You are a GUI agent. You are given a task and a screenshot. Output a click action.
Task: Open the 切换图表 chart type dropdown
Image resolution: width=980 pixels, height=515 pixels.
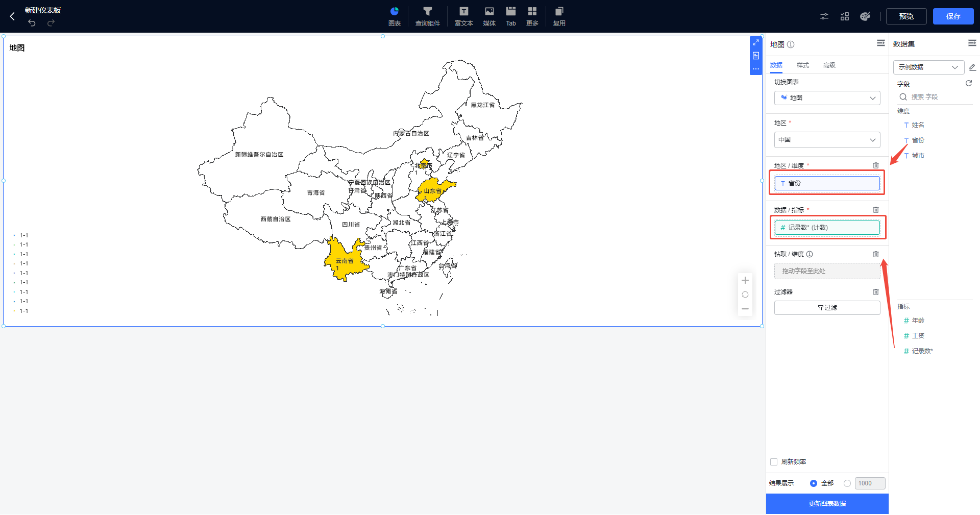[827, 98]
